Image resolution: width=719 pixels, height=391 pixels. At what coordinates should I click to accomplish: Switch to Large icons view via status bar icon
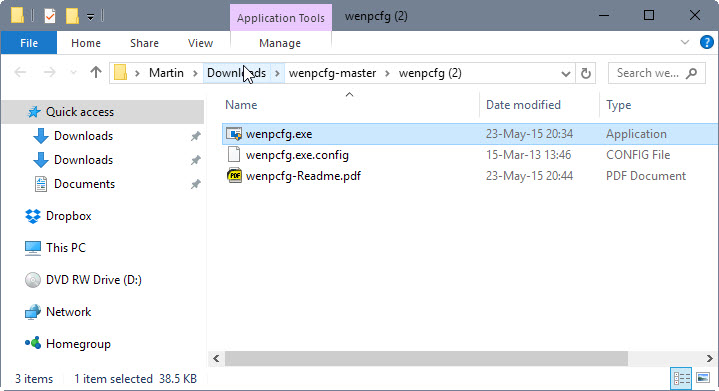[703, 379]
